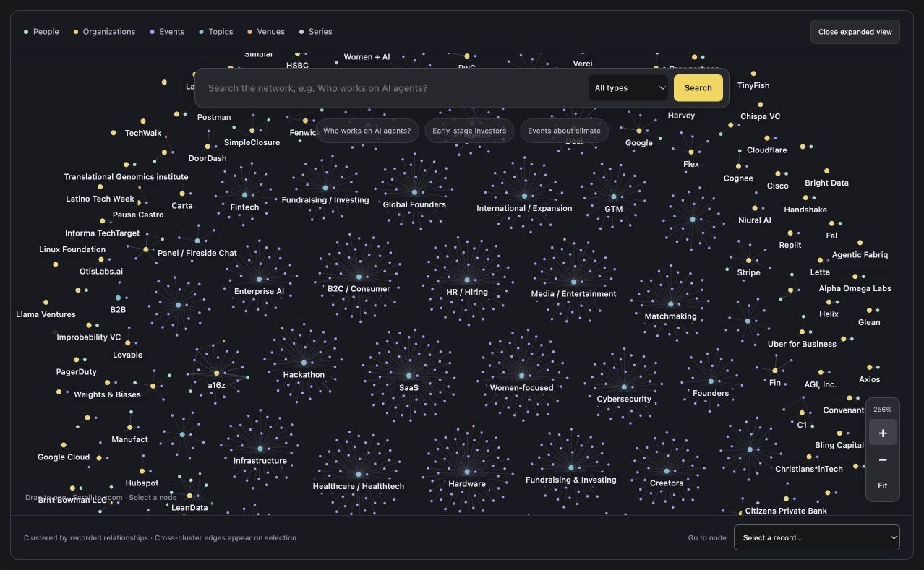Screen dimensions: 924x570
Task: Click the Linux Foundation label
Action: click(72, 249)
